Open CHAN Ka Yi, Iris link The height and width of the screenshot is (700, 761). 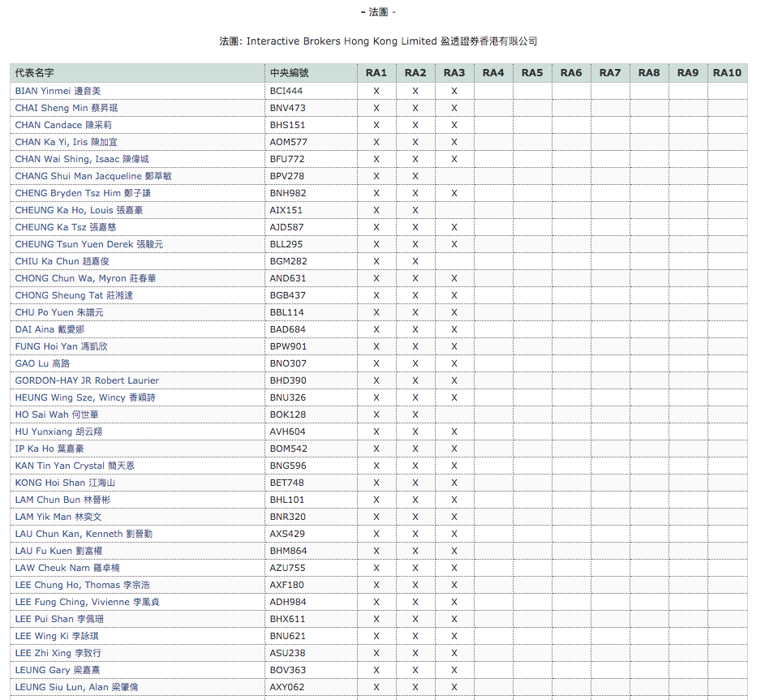click(66, 142)
